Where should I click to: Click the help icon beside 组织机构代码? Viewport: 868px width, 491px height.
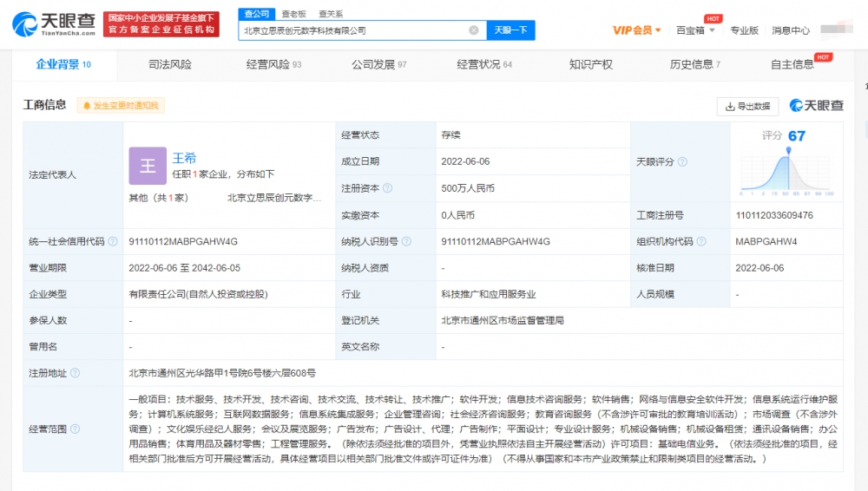coord(701,241)
